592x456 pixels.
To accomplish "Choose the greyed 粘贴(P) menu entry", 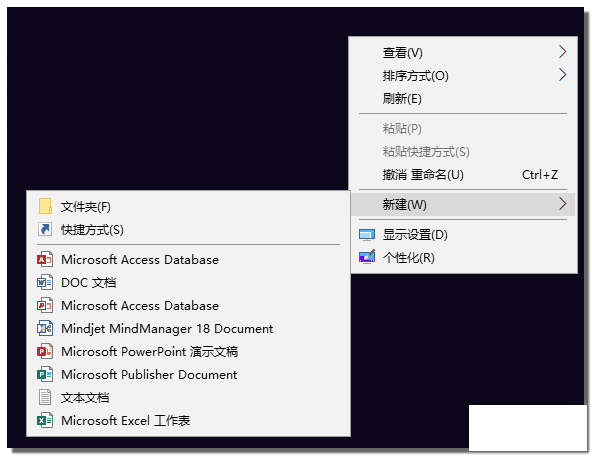I will pos(464,129).
